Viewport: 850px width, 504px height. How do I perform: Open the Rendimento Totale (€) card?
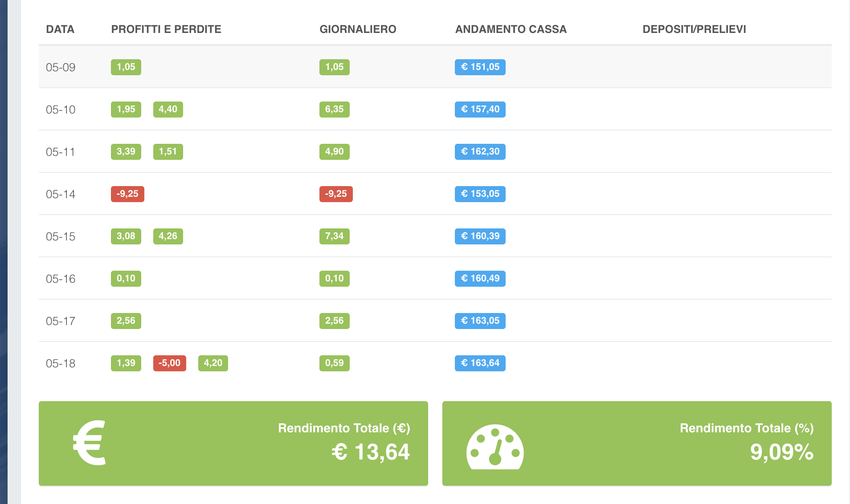[x=233, y=443]
